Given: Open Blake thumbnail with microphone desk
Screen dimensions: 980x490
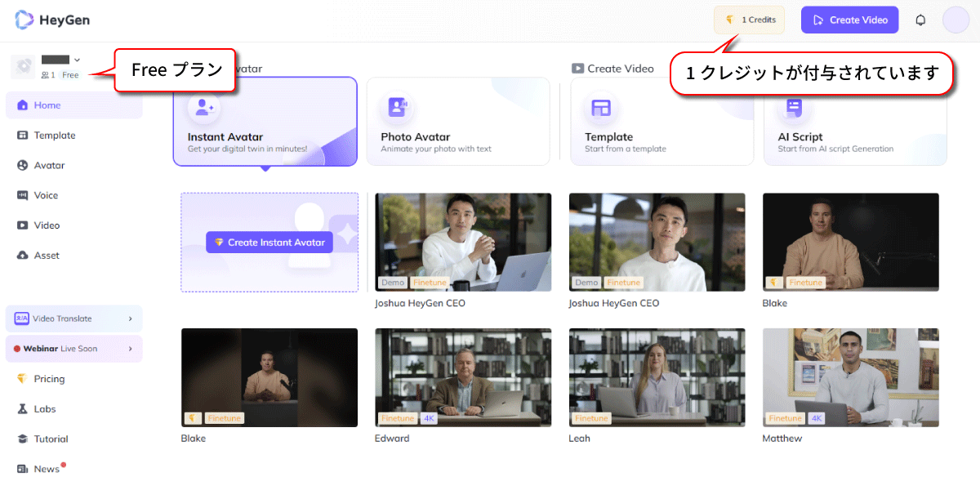Looking at the screenshot, I should click(851, 242).
